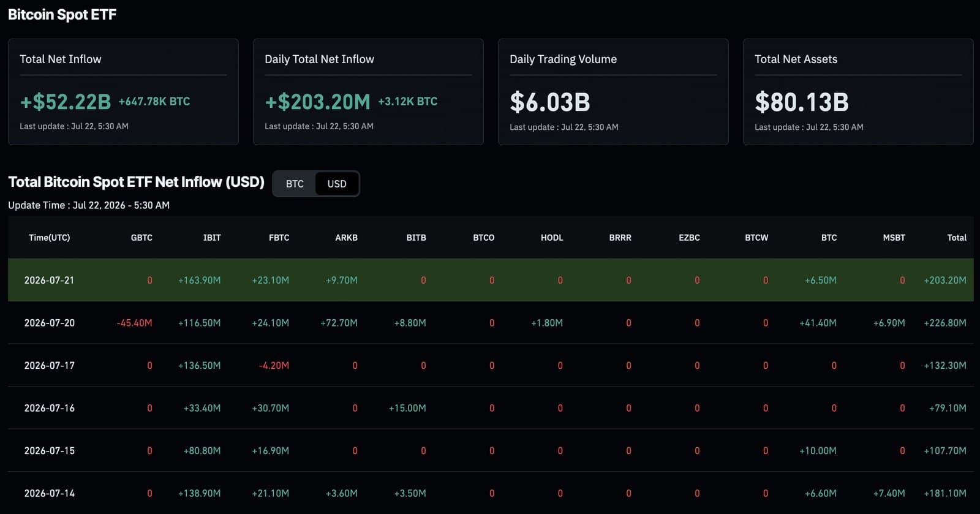Select the USD toggle option
This screenshot has width=980, height=514.
point(337,184)
